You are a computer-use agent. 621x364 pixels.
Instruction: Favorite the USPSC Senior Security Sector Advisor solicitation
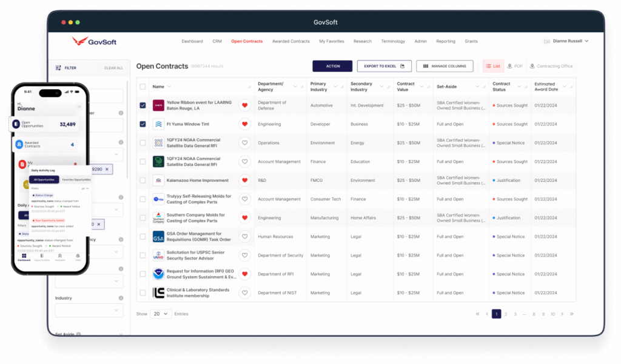[x=245, y=255]
